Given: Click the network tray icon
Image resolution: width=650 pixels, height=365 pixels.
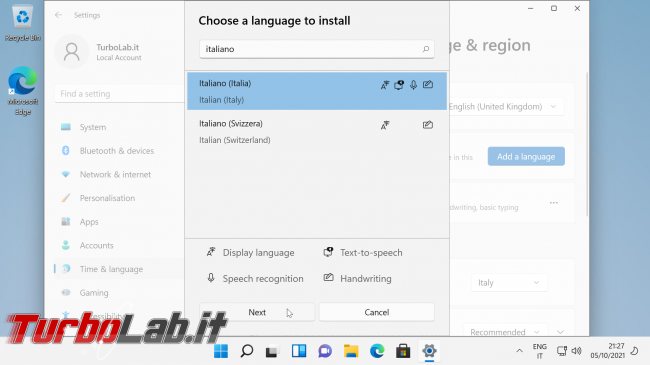Looking at the screenshot, I should click(x=562, y=351).
